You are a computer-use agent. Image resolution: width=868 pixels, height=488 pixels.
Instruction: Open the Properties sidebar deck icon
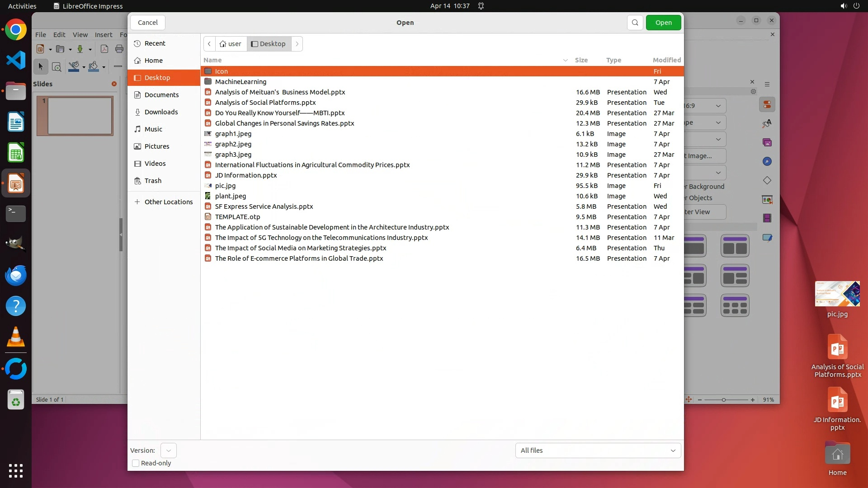pos(767,105)
